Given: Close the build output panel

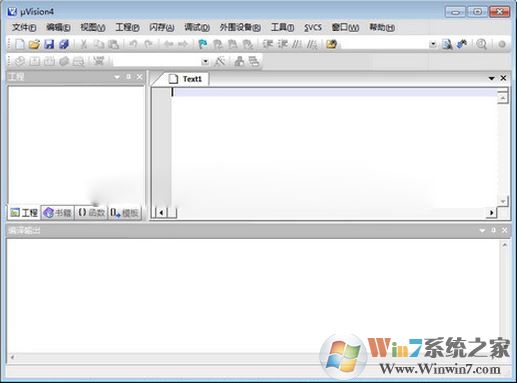Looking at the screenshot, I should [505, 230].
